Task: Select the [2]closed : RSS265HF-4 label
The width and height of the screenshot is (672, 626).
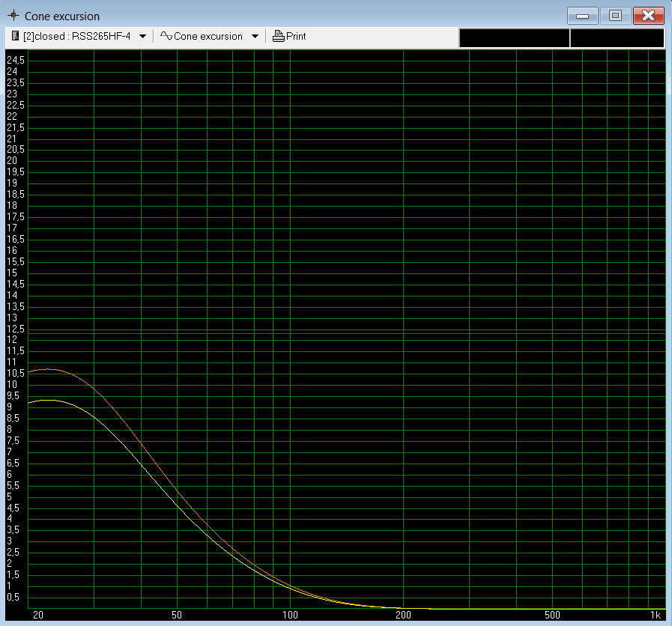Action: tap(76, 37)
